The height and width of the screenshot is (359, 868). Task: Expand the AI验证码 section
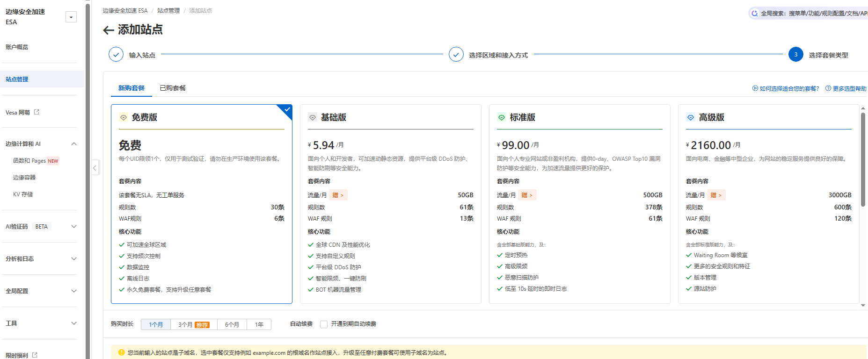coord(73,227)
